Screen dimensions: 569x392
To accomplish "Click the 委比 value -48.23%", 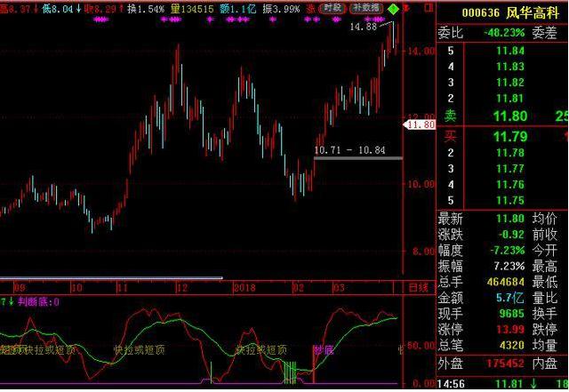I will click(x=504, y=33).
